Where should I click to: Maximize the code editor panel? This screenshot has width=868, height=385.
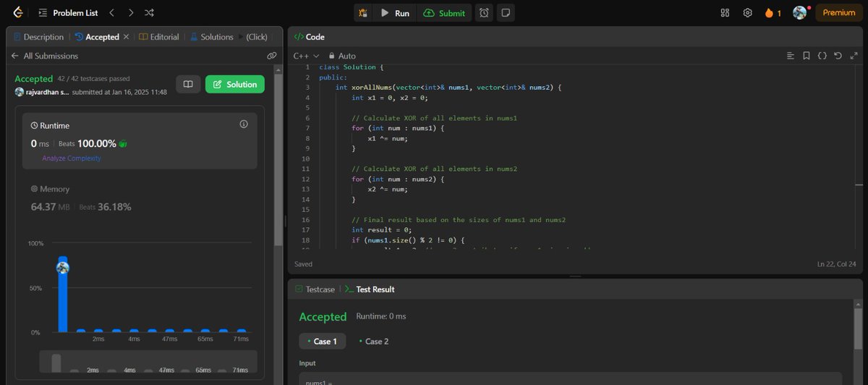pyautogui.click(x=853, y=56)
